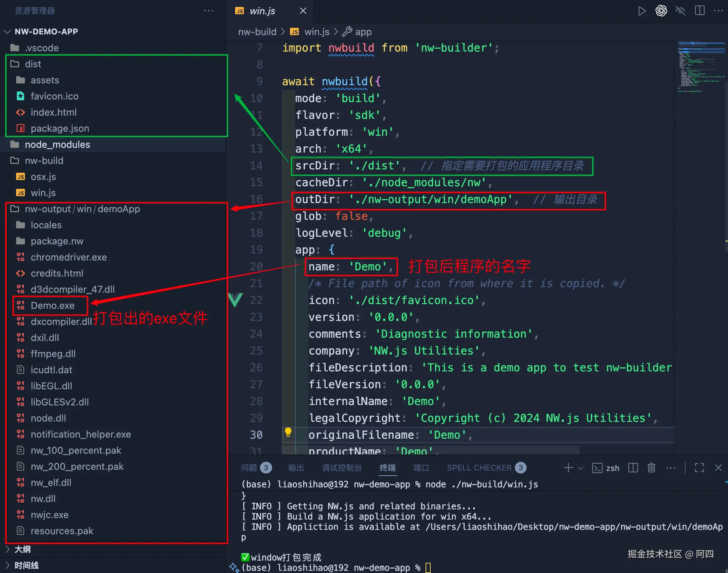Run the code with the play icon
The height and width of the screenshot is (573, 728).
[642, 11]
